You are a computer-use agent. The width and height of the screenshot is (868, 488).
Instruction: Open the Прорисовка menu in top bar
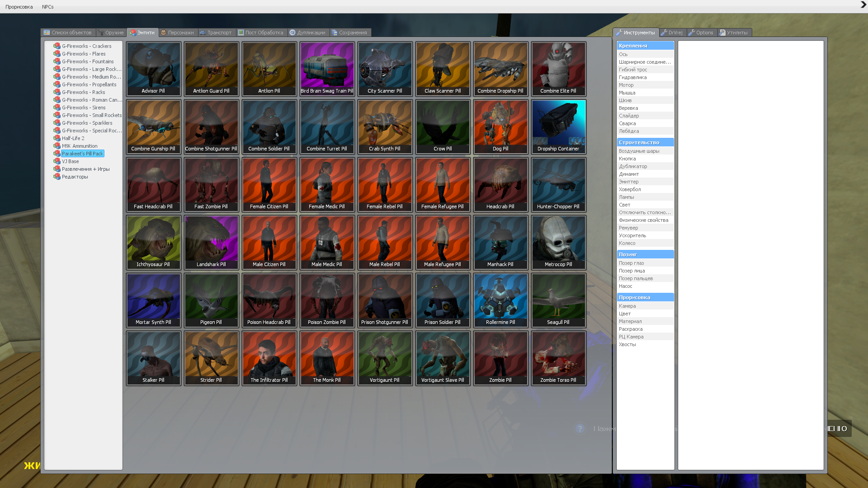pyautogui.click(x=19, y=7)
